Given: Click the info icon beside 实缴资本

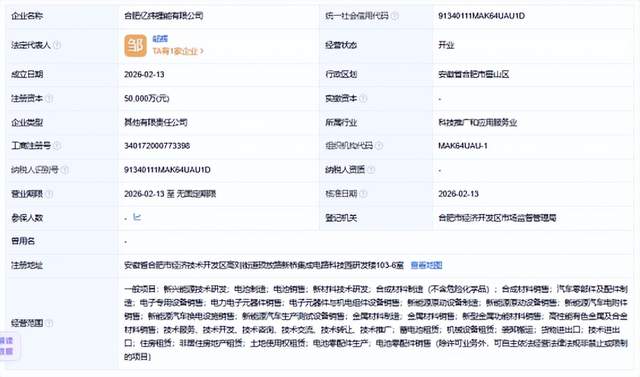Looking at the screenshot, I should pos(363,98).
